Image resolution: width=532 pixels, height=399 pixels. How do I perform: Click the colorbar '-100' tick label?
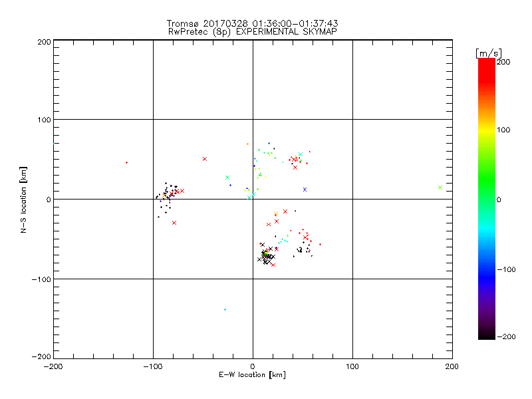click(506, 270)
